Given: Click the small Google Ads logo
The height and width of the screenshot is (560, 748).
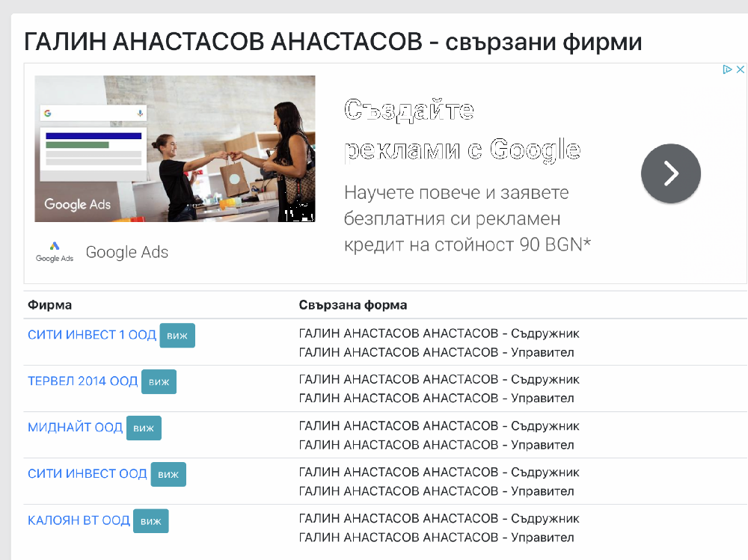Looking at the screenshot, I should click(x=55, y=251).
